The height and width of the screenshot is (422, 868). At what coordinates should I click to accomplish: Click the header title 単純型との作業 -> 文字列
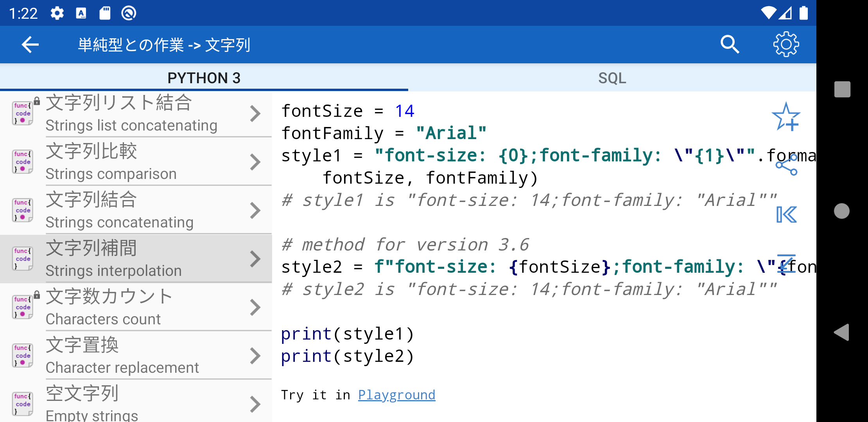click(164, 45)
